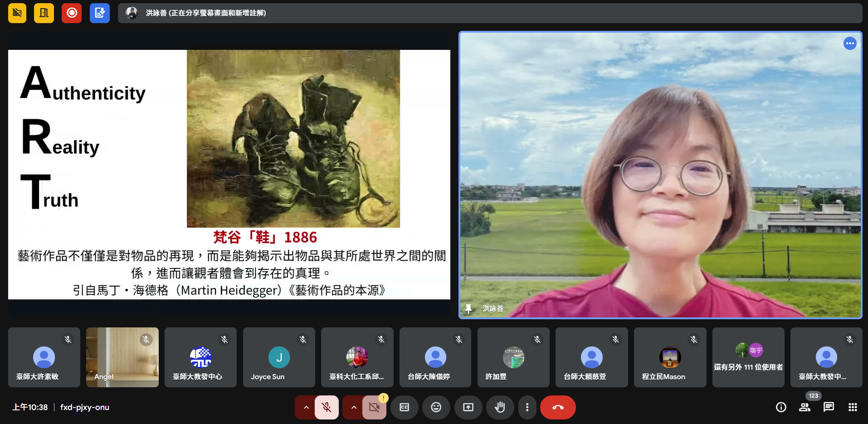
Task: Click muted mic icon on 臺師大教發中心 tile
Action: click(x=224, y=340)
